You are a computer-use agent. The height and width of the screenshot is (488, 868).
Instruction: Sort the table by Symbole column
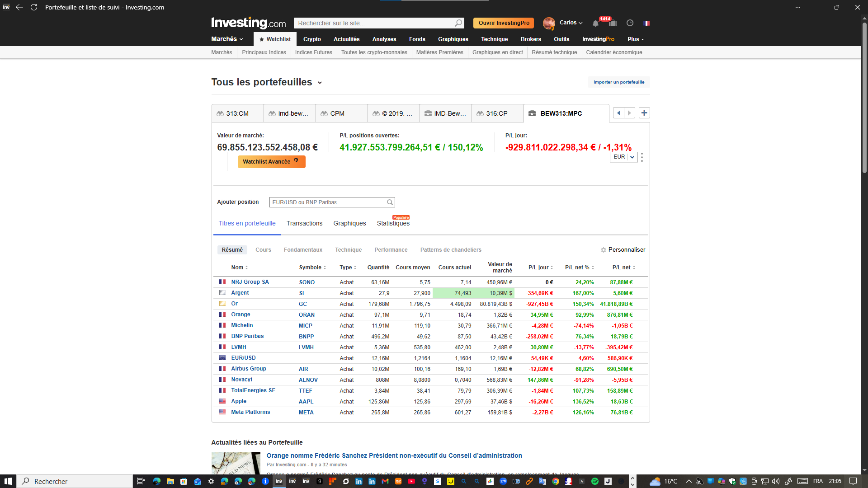312,267
